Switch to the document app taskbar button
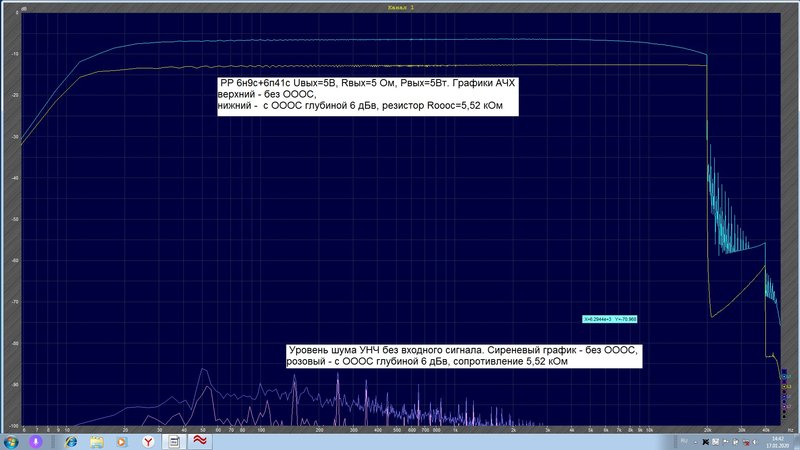The width and height of the screenshot is (800, 450). tap(174, 442)
